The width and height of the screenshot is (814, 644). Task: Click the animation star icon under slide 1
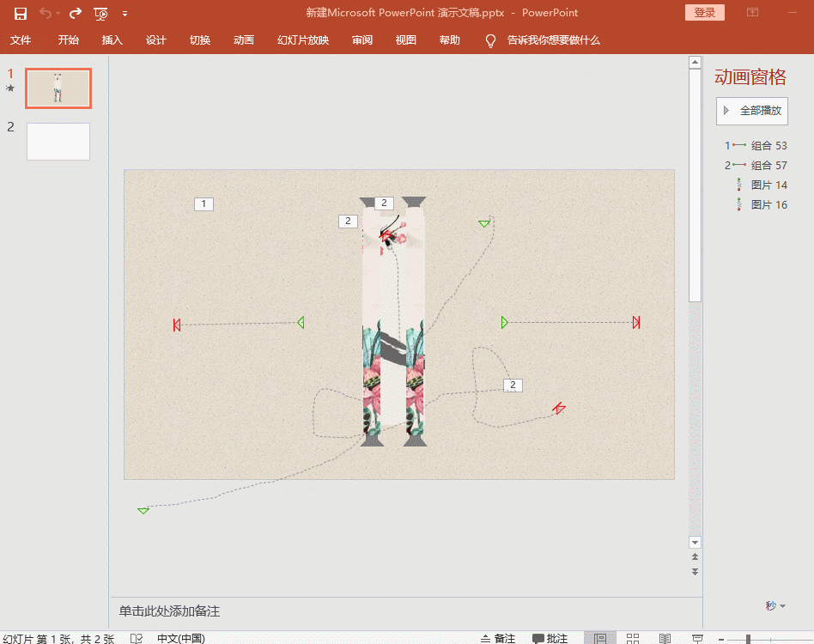pyautogui.click(x=10, y=88)
